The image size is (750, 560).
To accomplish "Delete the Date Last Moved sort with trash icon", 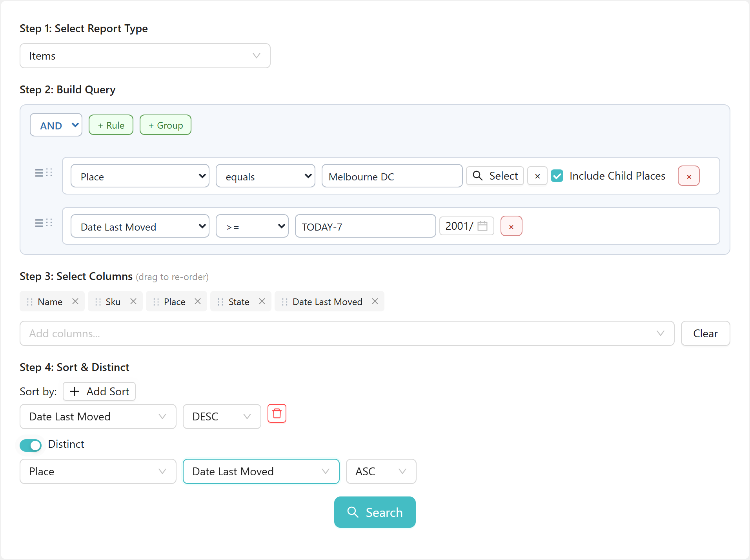I will [277, 413].
